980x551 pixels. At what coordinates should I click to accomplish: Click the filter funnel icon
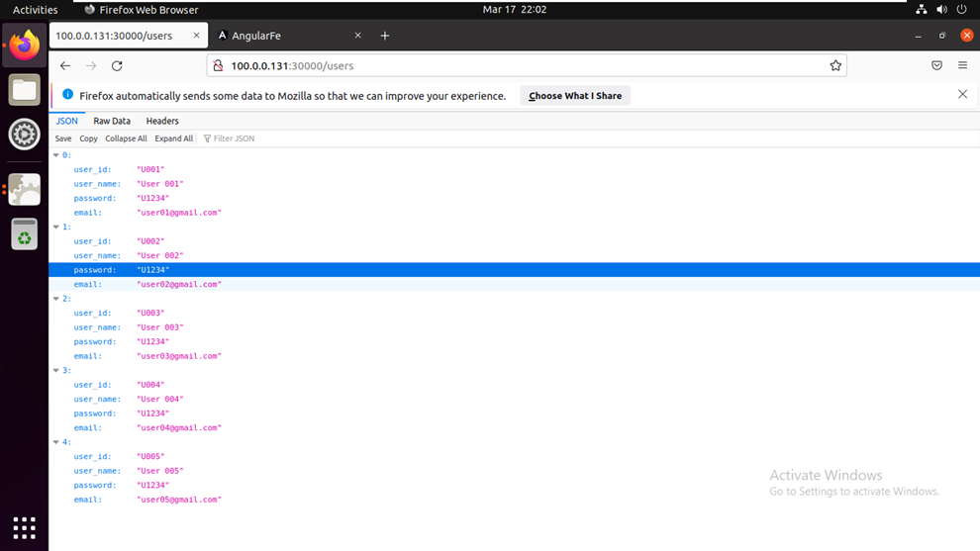click(207, 138)
